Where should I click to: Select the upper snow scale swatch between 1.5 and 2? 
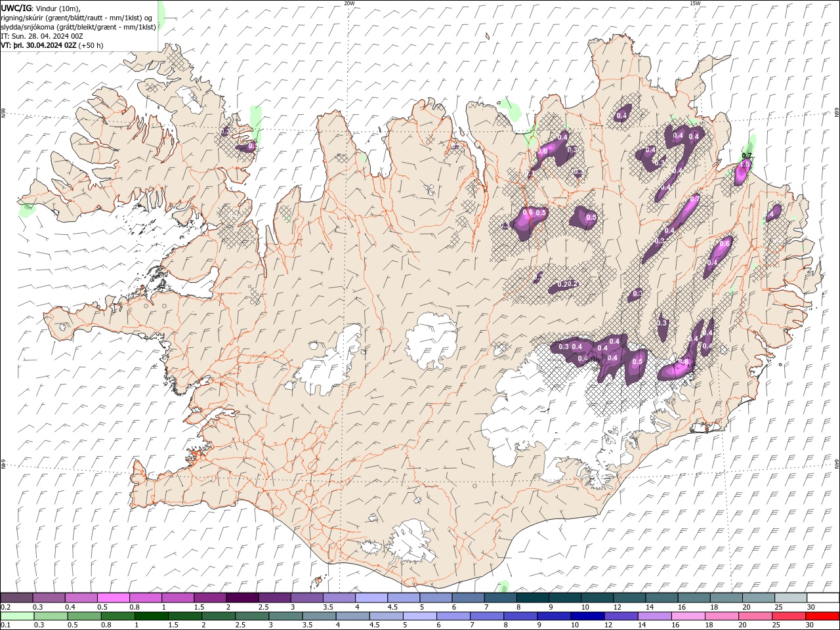(x=210, y=598)
